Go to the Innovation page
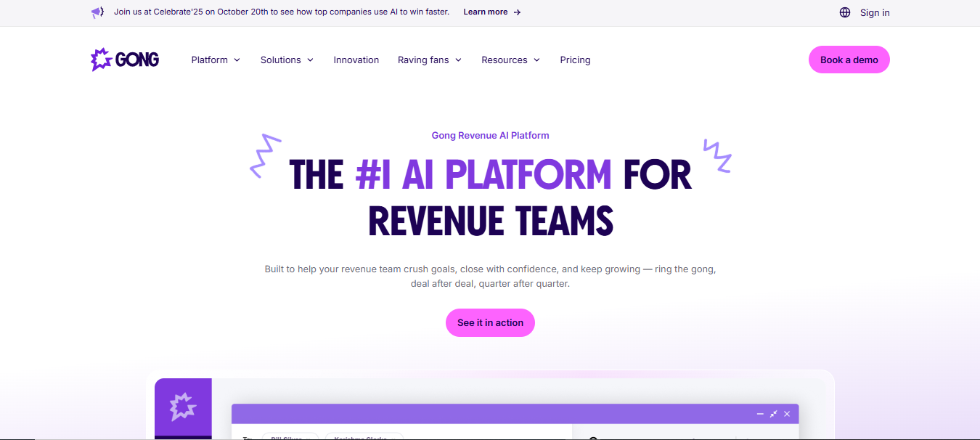This screenshot has height=440, width=980. pos(356,60)
